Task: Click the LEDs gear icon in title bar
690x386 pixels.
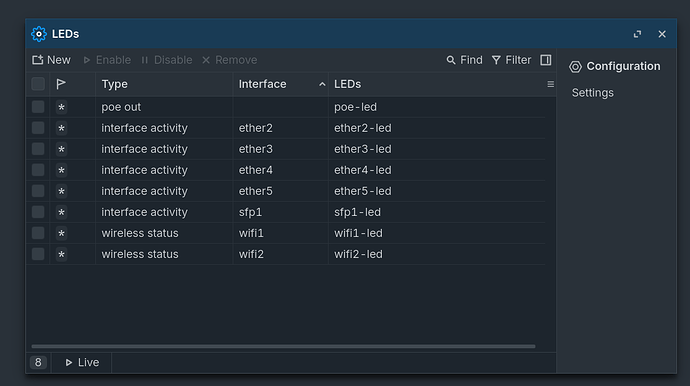Action: [x=39, y=34]
